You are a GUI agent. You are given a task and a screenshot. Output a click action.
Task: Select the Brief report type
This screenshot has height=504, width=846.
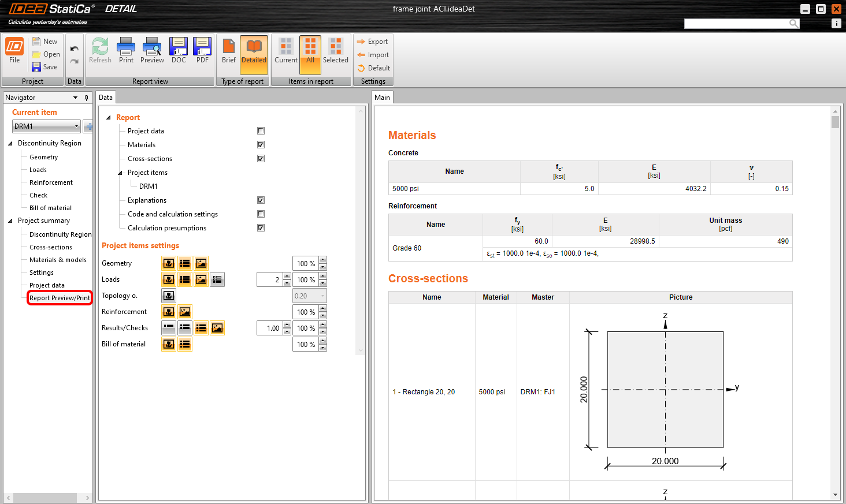point(229,50)
